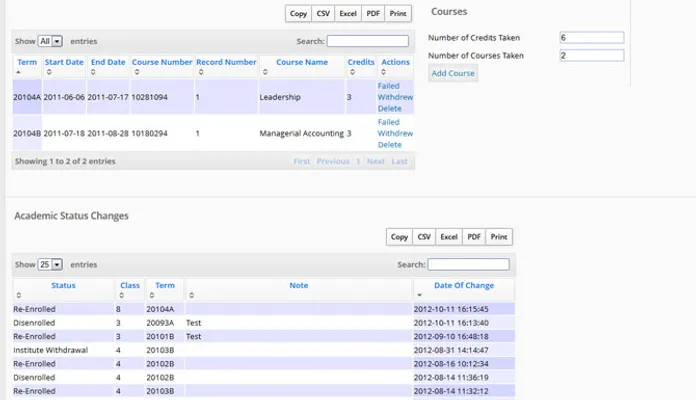
Task: Export courses table to Excel
Action: tap(348, 13)
